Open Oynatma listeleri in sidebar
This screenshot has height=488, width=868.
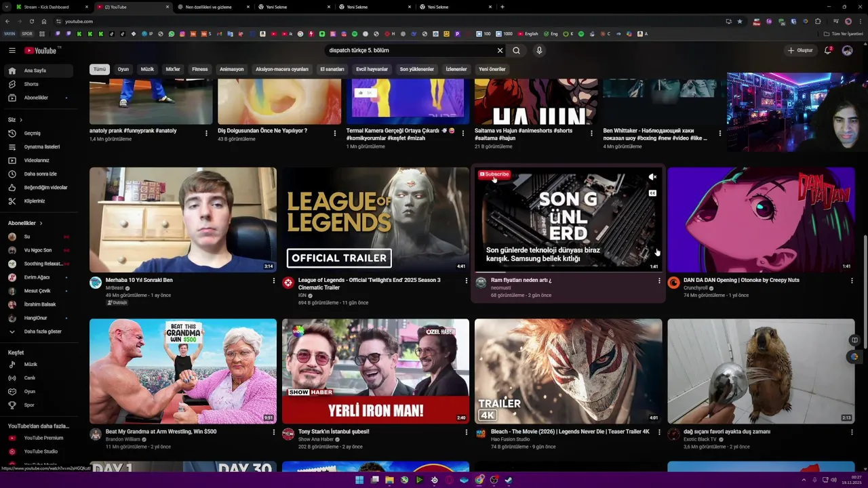pyautogui.click(x=39, y=146)
